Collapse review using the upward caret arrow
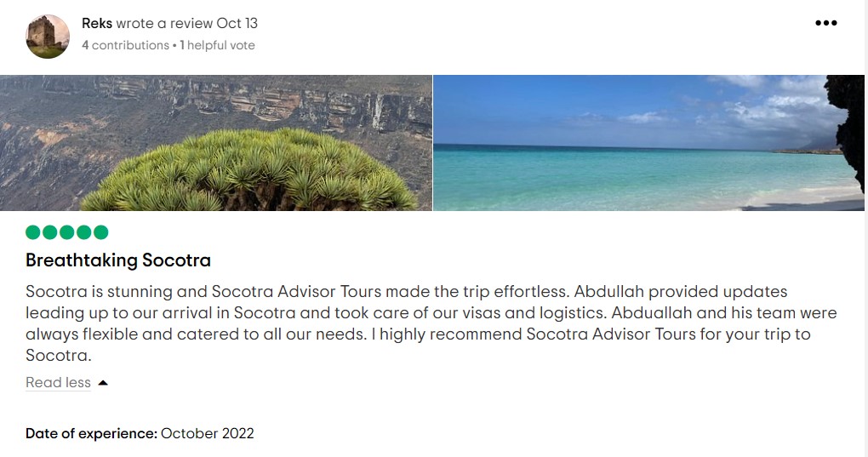The width and height of the screenshot is (868, 457). (x=103, y=383)
